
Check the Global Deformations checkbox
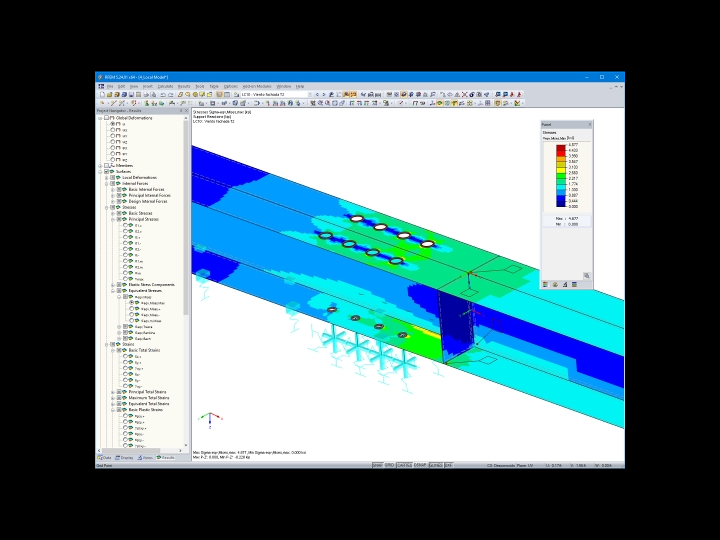click(x=107, y=118)
